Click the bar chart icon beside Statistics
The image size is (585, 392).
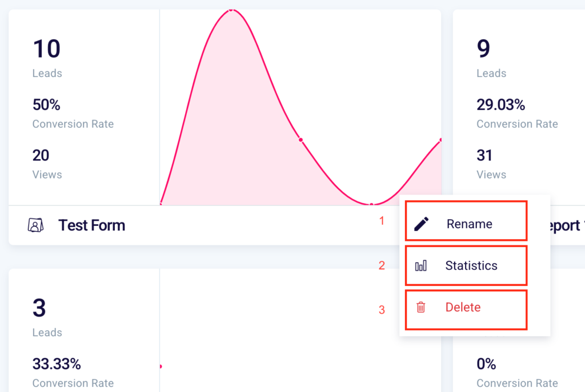[x=421, y=266]
